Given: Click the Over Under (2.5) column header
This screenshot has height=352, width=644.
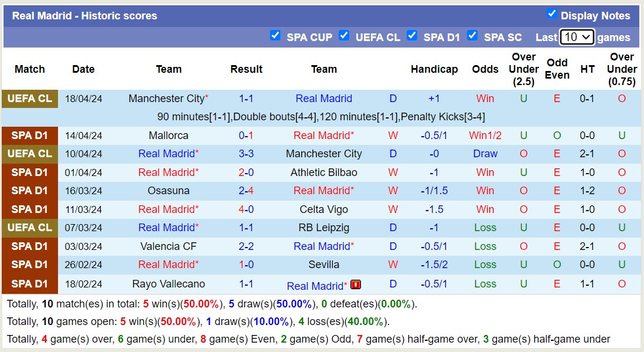Looking at the screenshot, I should tap(523, 69).
